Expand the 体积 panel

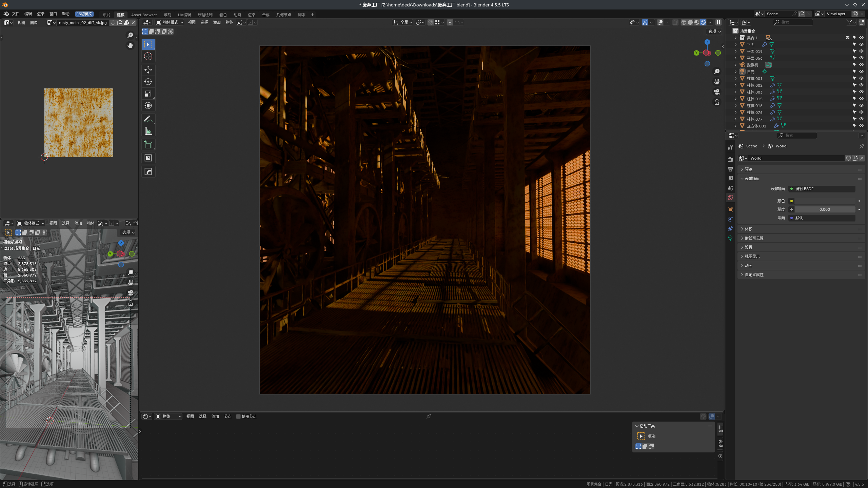749,229
